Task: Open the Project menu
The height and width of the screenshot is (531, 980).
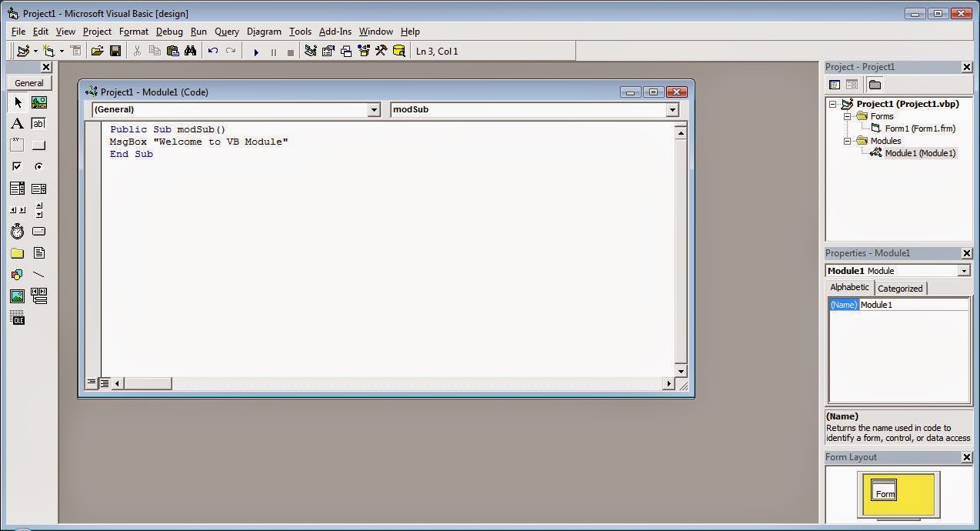Action: pos(96,32)
